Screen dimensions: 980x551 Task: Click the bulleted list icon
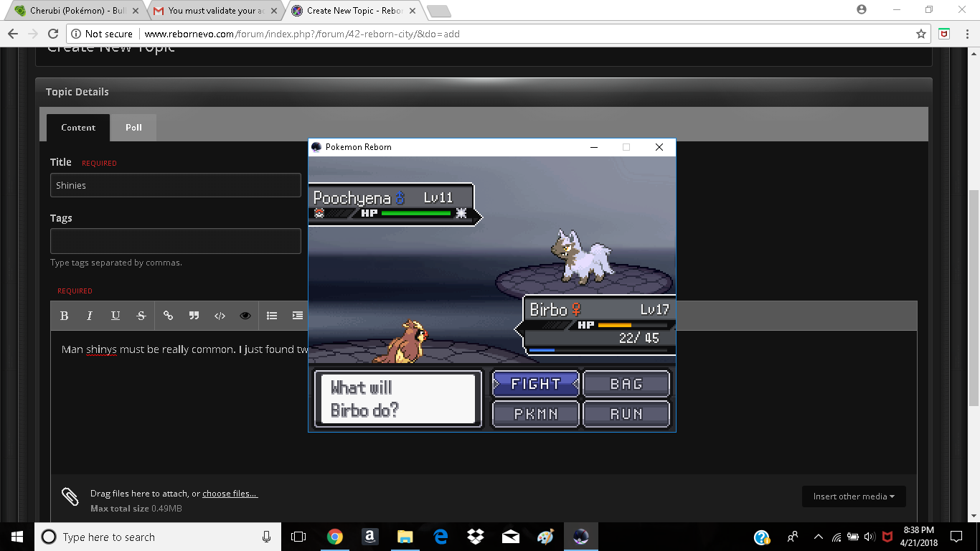pos(272,316)
